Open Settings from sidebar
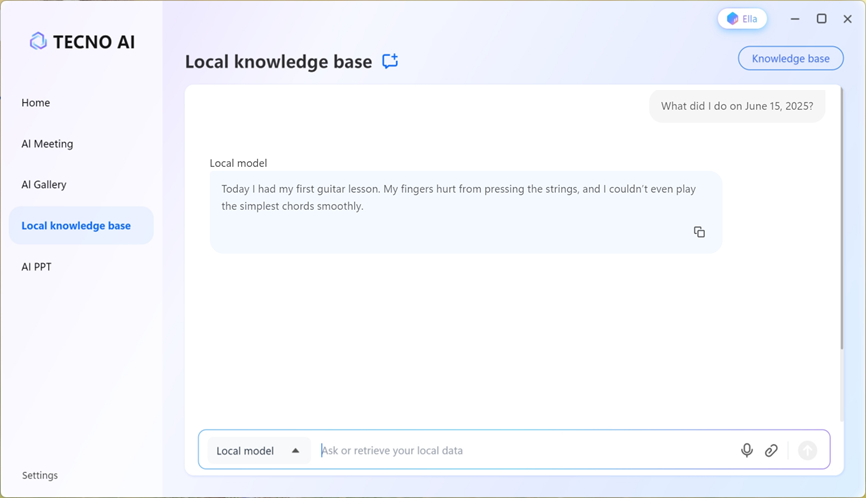 (x=40, y=476)
